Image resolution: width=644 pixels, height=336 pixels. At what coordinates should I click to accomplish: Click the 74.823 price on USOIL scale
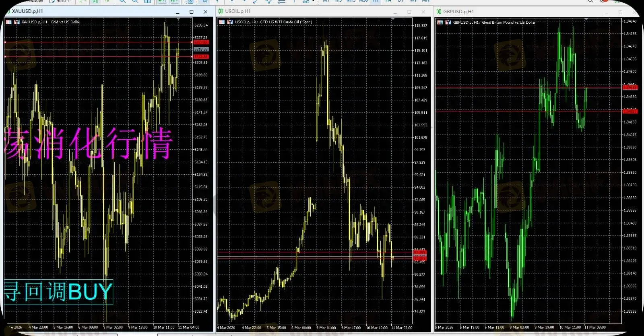click(x=420, y=312)
